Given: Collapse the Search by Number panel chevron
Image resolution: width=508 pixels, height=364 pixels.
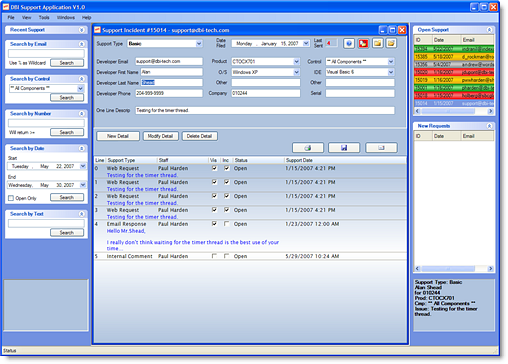Looking at the screenshot, I should point(82,114).
